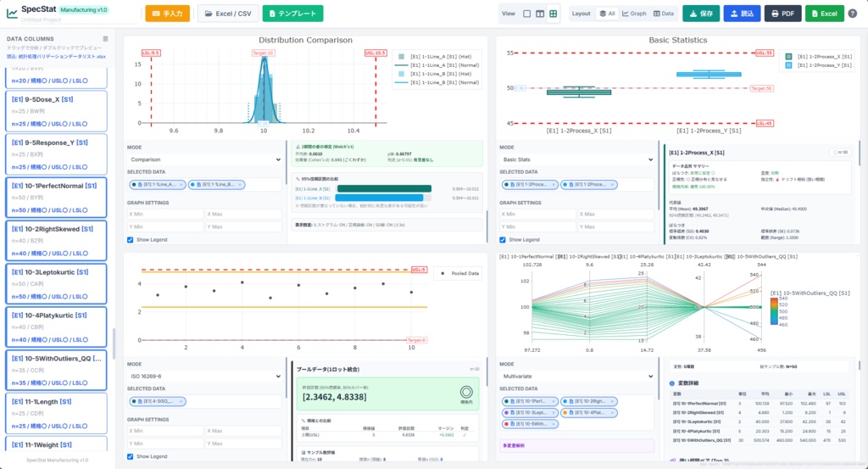Select the two-column View icon
The width and height of the screenshot is (868, 469).
tap(540, 14)
